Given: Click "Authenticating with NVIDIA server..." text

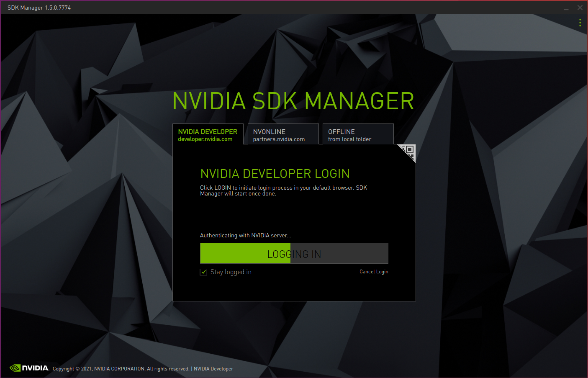Looking at the screenshot, I should click(245, 235).
